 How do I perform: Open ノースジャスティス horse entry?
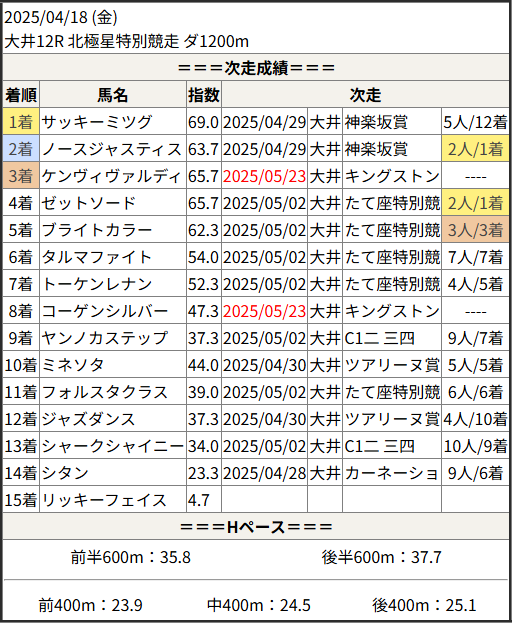pyautogui.click(x=111, y=149)
